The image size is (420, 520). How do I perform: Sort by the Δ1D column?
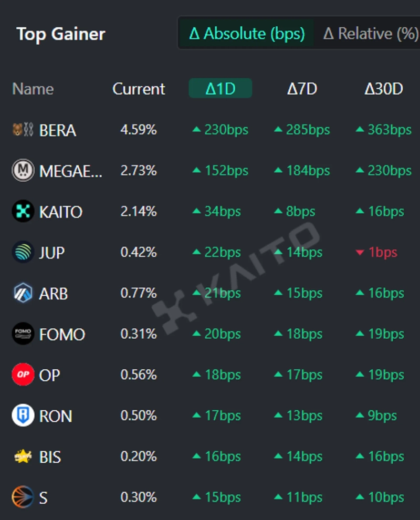(x=220, y=89)
